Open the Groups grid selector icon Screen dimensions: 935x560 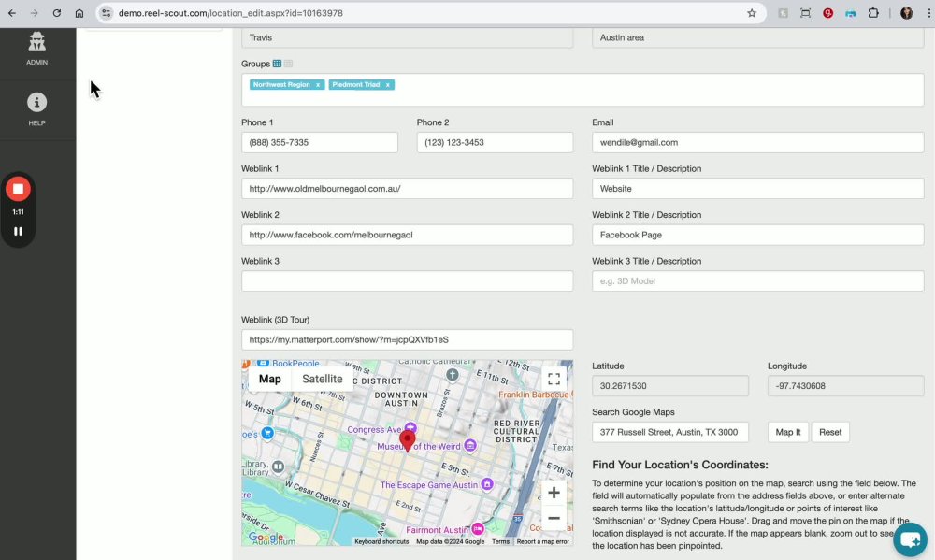[278, 64]
